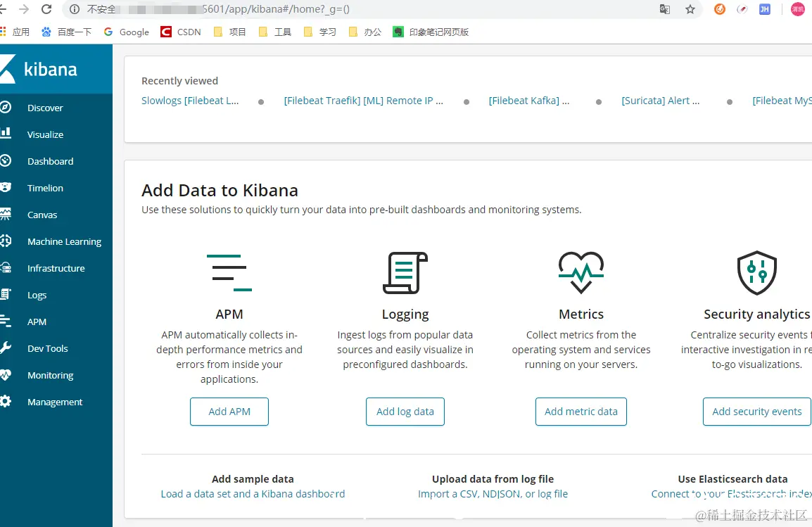Open the Logs menu item

point(37,295)
